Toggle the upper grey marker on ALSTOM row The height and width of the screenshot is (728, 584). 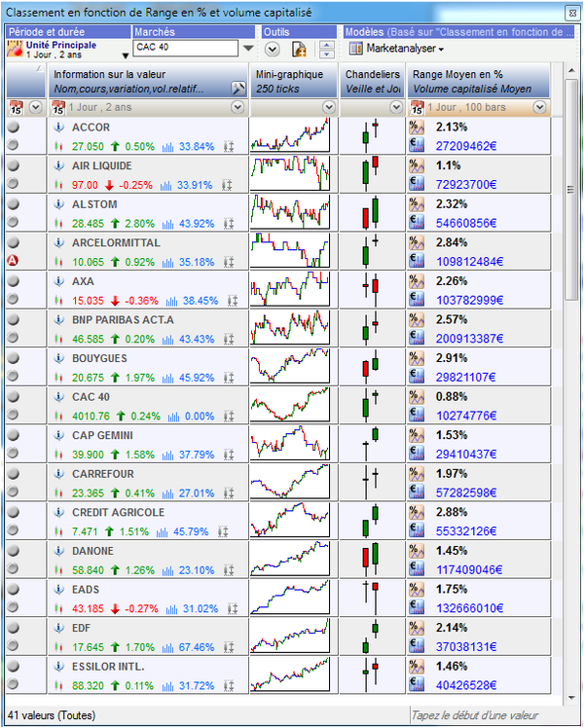coord(13,203)
